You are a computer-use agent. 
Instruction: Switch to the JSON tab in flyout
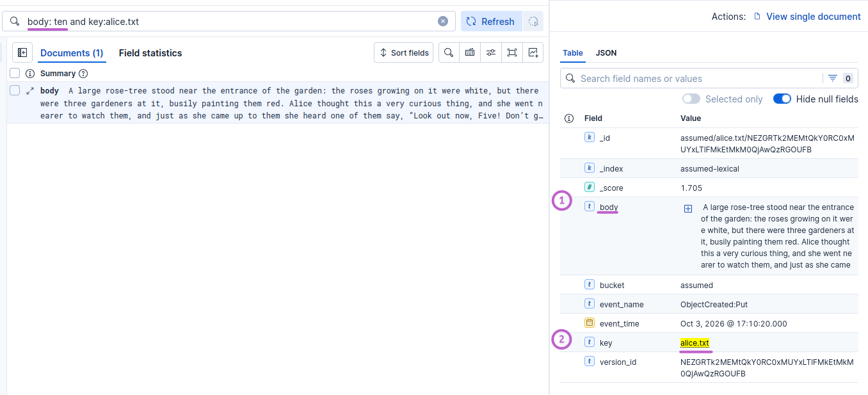tap(606, 53)
